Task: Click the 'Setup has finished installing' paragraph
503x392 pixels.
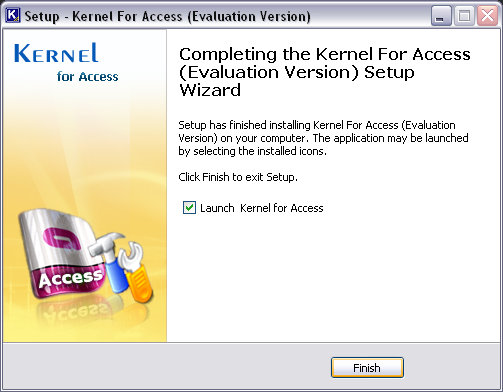Action: [323, 138]
